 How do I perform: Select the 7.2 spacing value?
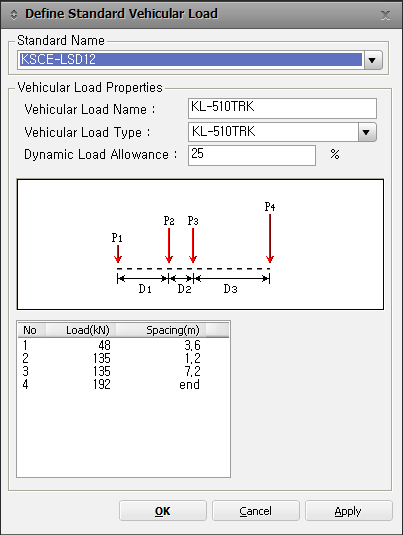coord(192,371)
